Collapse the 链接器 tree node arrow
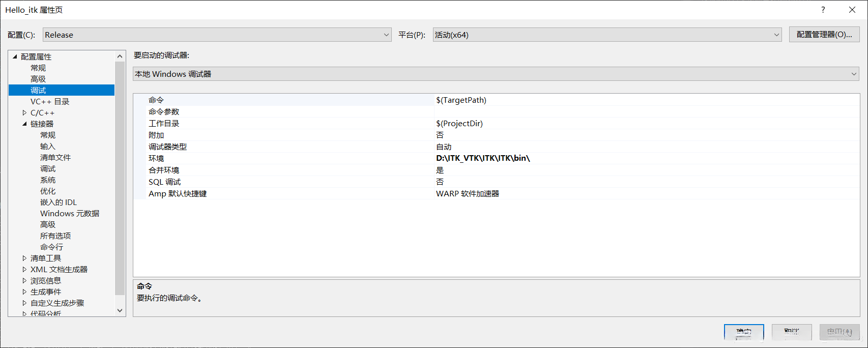The height and width of the screenshot is (348, 868). (x=24, y=124)
